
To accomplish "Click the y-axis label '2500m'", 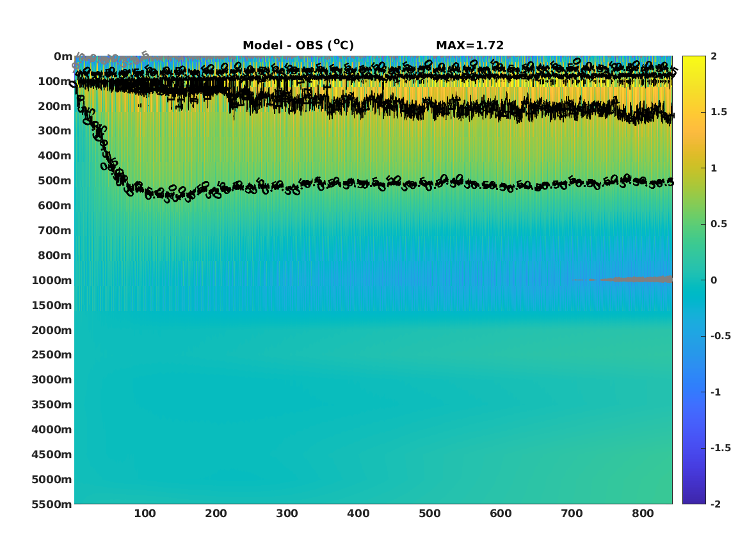I will click(x=52, y=355).
